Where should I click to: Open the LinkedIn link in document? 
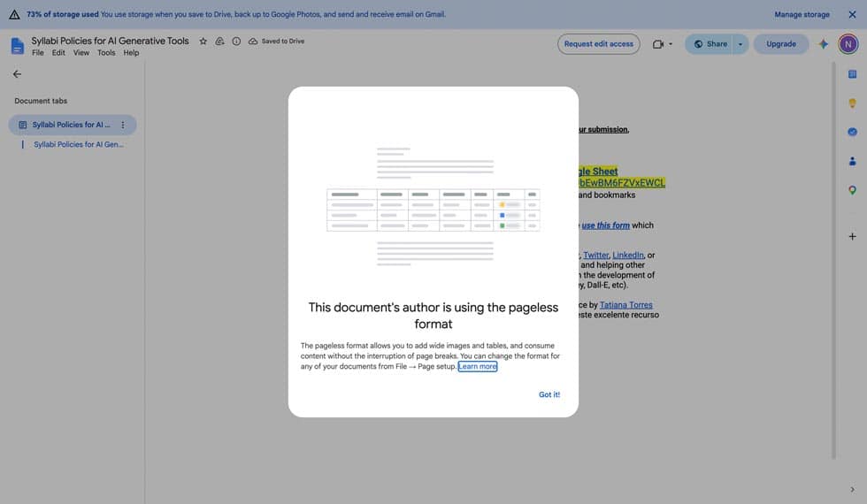(627, 256)
